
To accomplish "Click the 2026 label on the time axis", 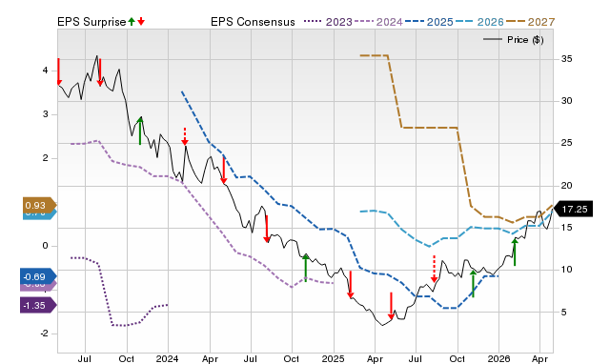I will click(499, 358).
